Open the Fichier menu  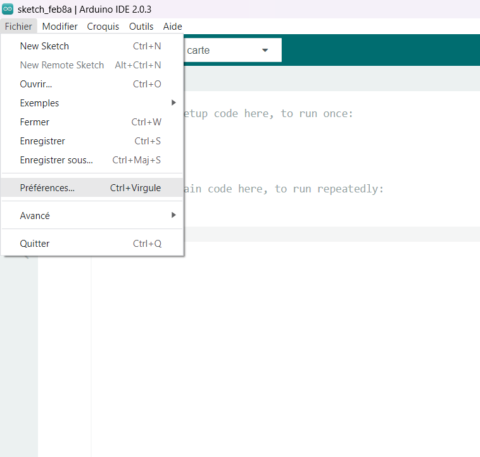[x=18, y=26]
